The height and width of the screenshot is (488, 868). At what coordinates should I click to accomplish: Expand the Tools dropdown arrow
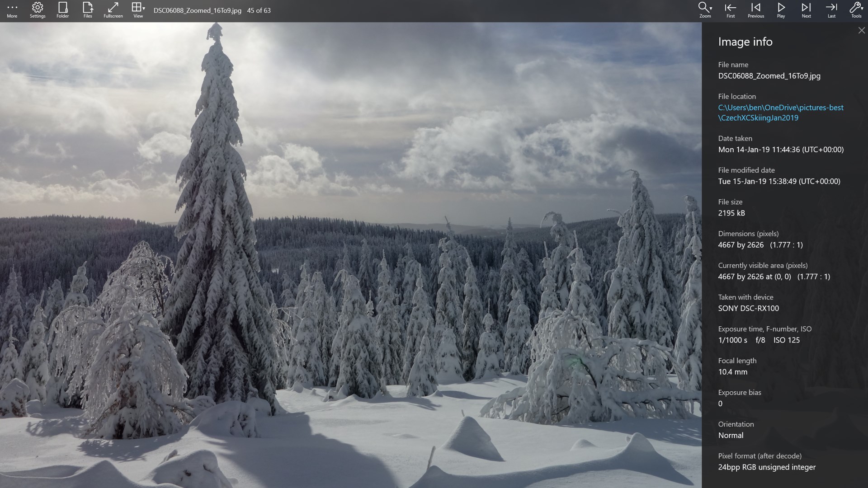862,9
